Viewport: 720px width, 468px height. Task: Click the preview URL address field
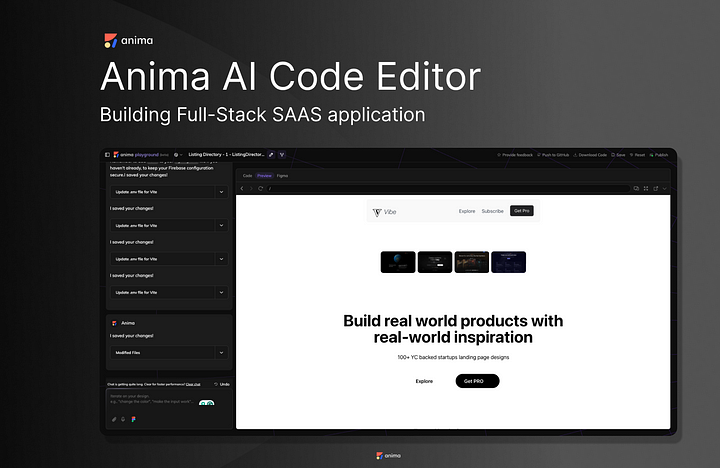point(448,188)
